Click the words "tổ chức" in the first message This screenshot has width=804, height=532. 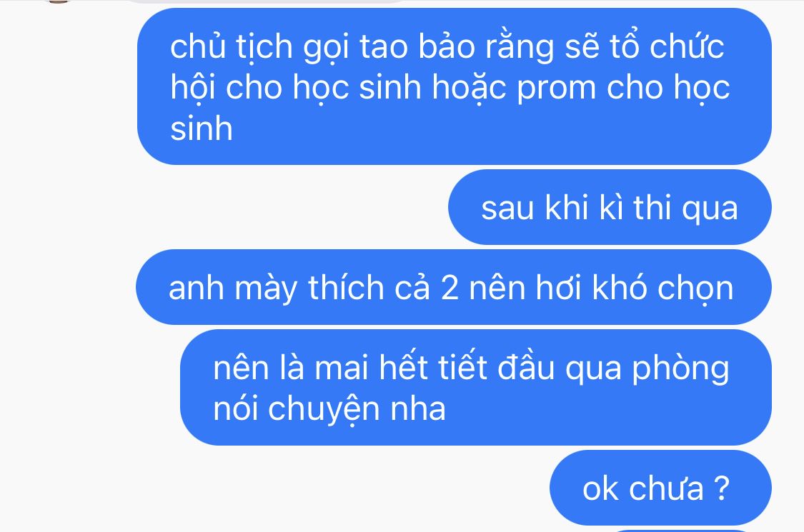(667, 46)
